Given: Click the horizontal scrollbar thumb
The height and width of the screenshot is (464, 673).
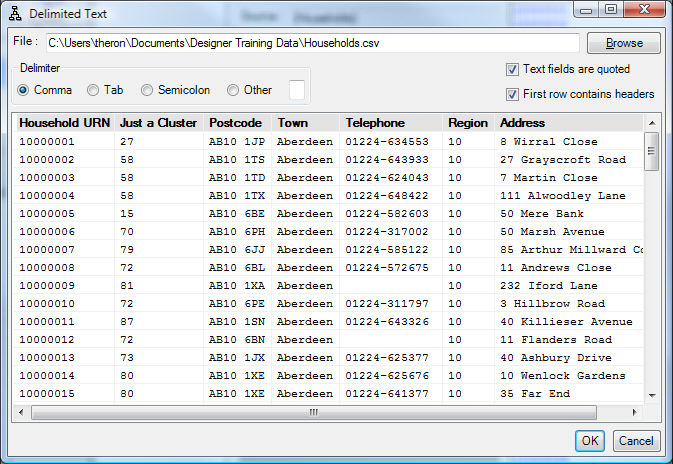Looking at the screenshot, I should pos(314,412).
